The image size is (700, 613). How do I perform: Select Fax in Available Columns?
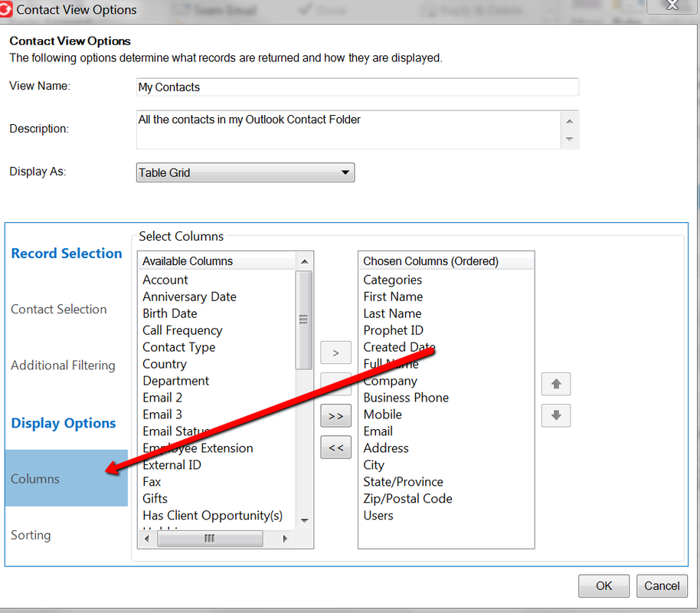click(x=152, y=482)
